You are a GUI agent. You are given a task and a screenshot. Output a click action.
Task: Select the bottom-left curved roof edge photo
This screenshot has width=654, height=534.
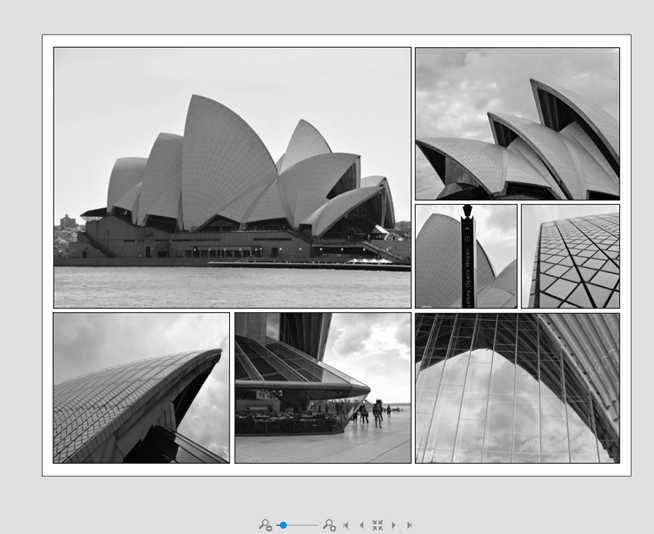tap(141, 388)
